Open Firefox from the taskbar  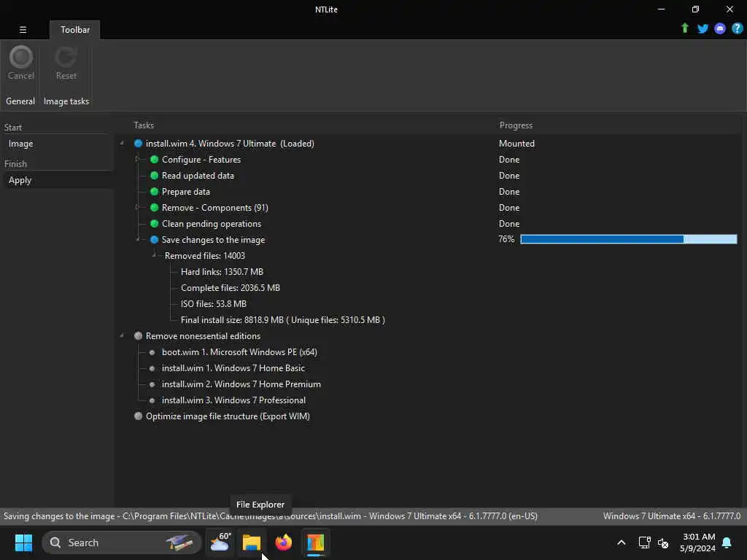(x=284, y=542)
